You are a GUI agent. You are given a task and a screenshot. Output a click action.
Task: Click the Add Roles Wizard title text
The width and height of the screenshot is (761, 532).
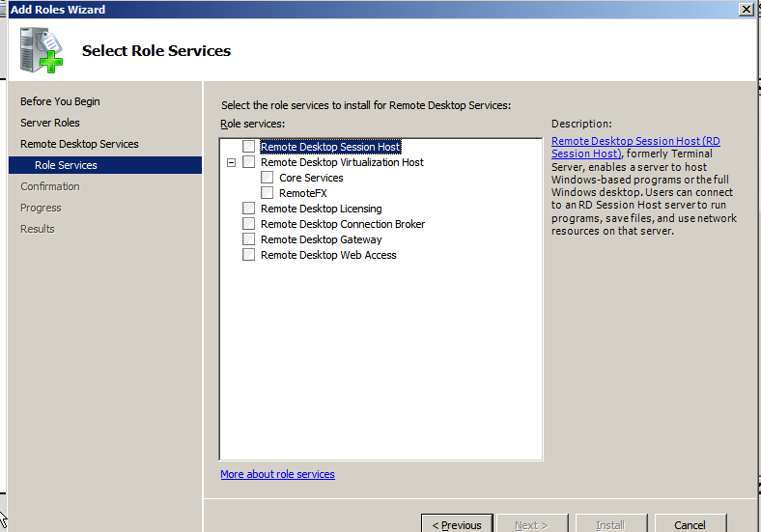pos(58,10)
